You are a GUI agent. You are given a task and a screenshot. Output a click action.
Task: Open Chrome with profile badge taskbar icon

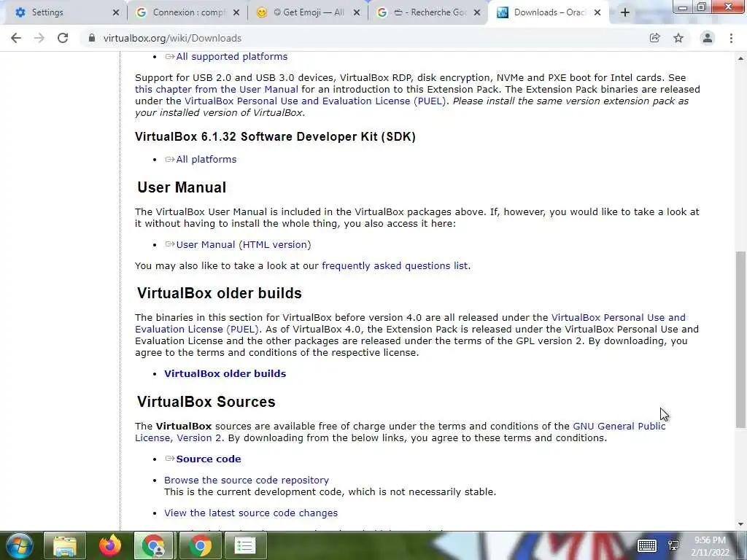154,545
